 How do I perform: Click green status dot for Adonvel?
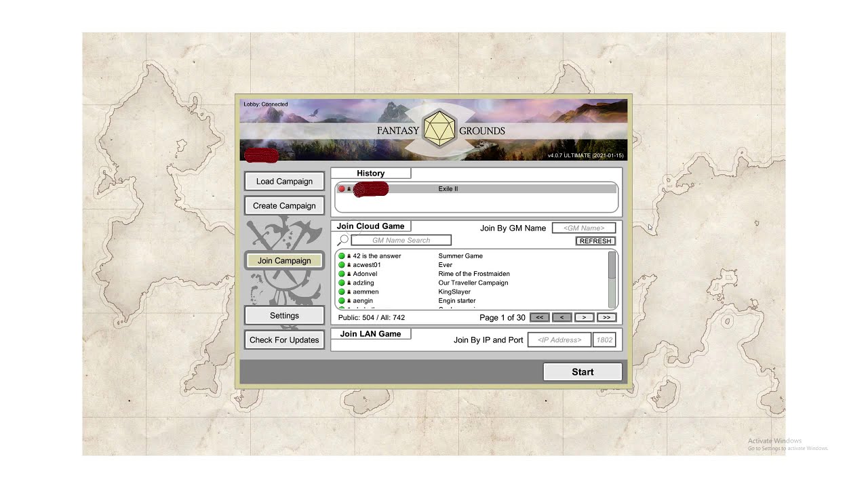pos(342,274)
